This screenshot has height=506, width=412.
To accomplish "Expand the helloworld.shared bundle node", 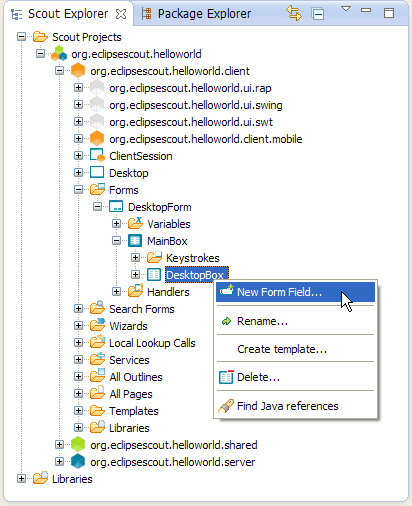I will click(59, 444).
